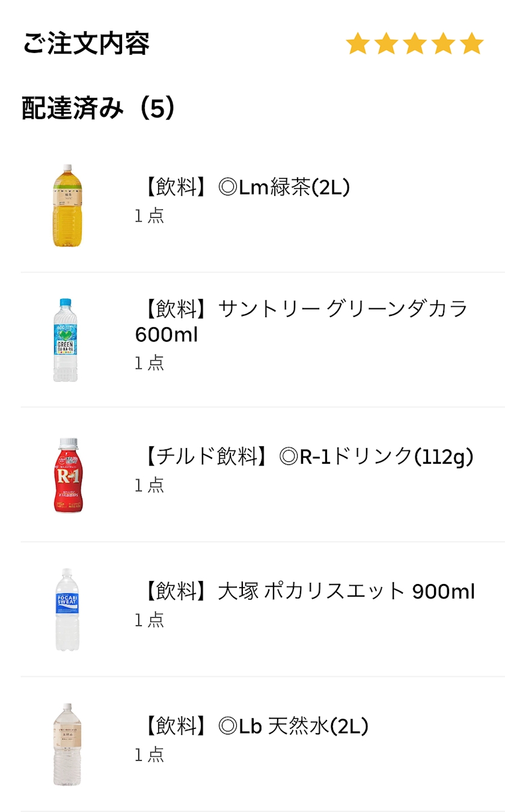This screenshot has height=812, width=505.
Task: Open the Lm緑茶 green tea bottle image
Action: coord(66,205)
